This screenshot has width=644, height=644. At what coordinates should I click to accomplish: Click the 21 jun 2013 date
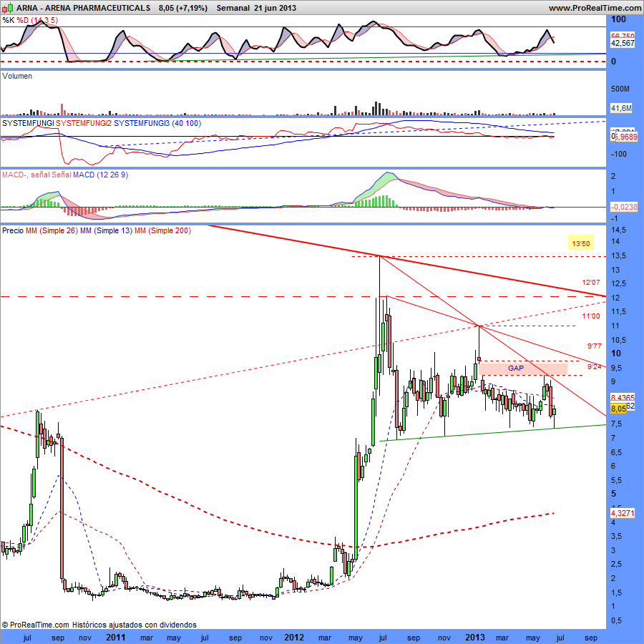coord(275,8)
